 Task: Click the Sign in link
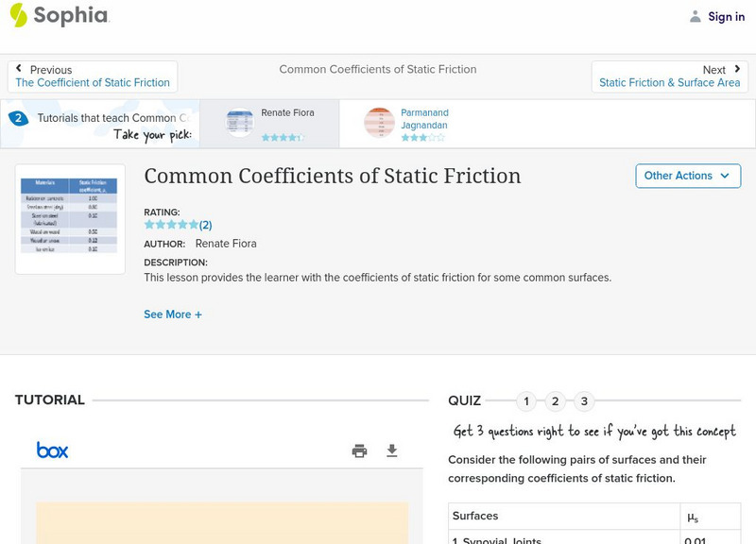(726, 16)
